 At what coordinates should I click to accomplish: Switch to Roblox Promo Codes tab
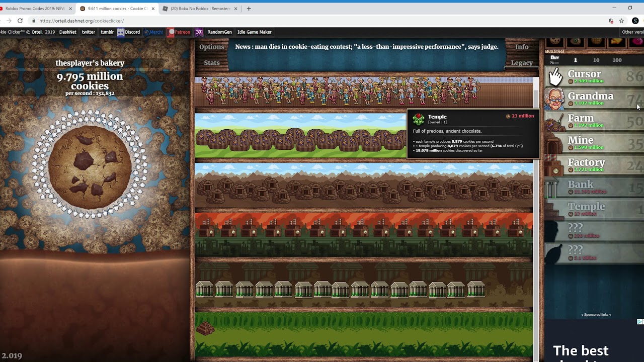35,9
